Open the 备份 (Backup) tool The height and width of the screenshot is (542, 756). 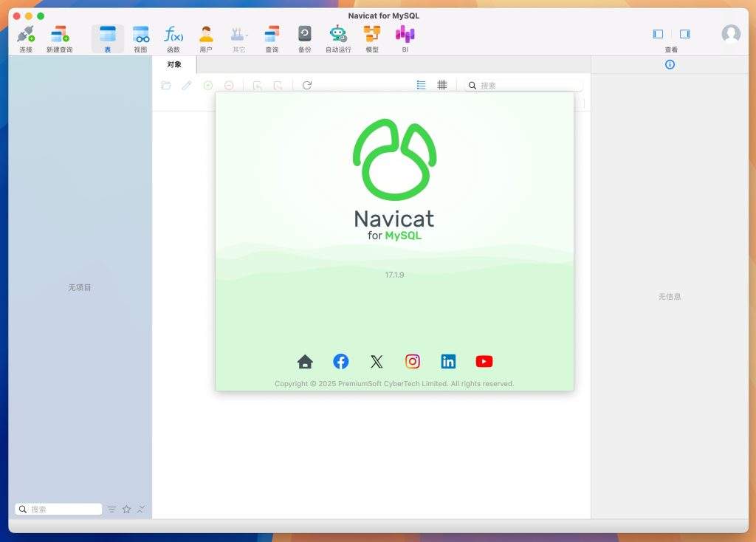point(304,38)
